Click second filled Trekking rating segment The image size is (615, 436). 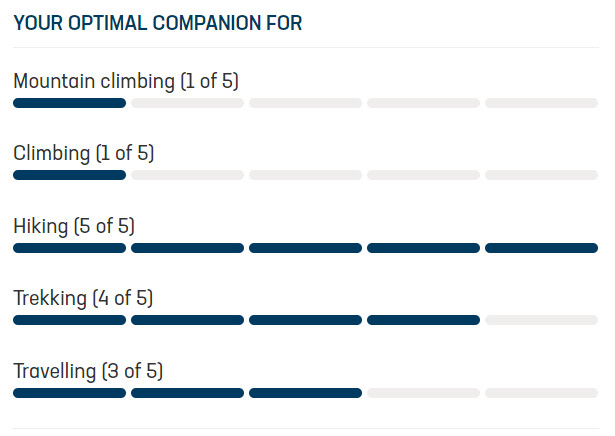(187, 320)
